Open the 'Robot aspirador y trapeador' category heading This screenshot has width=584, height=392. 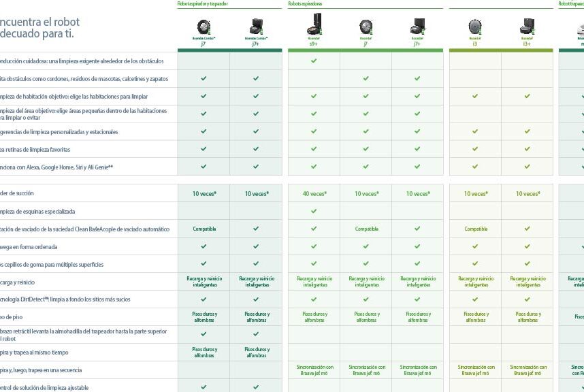[x=203, y=3]
